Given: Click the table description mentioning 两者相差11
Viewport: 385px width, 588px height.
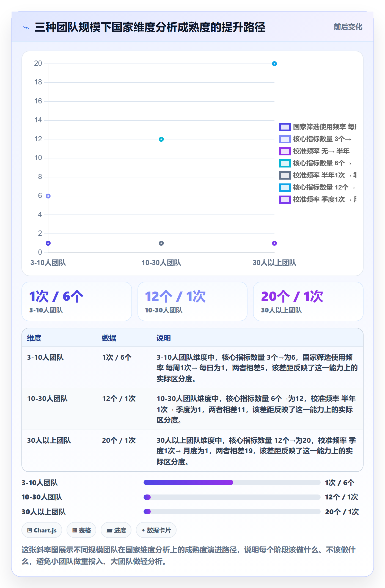Looking at the screenshot, I should [257, 409].
